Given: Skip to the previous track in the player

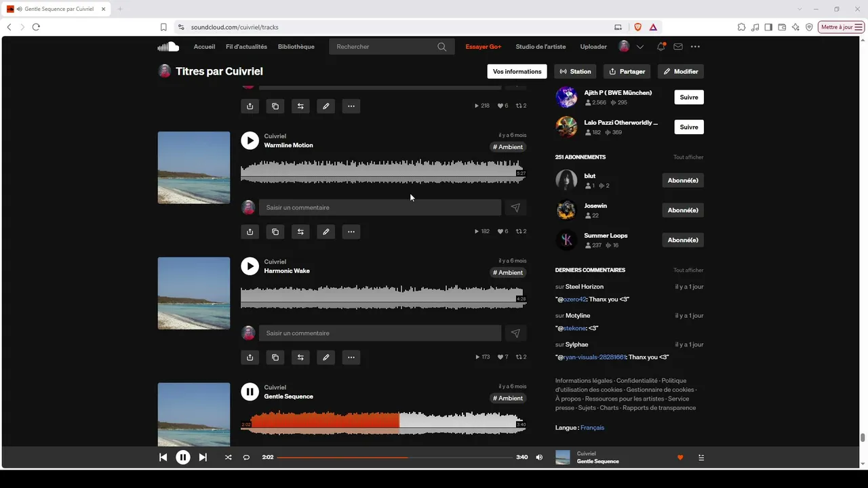Looking at the screenshot, I should pyautogui.click(x=163, y=457).
